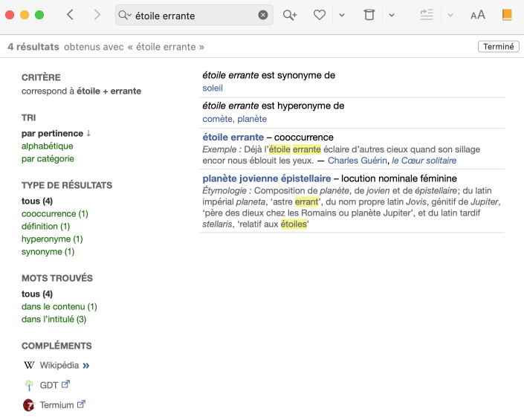
Task: Open the Wikipédia complement
Action: pos(59,365)
